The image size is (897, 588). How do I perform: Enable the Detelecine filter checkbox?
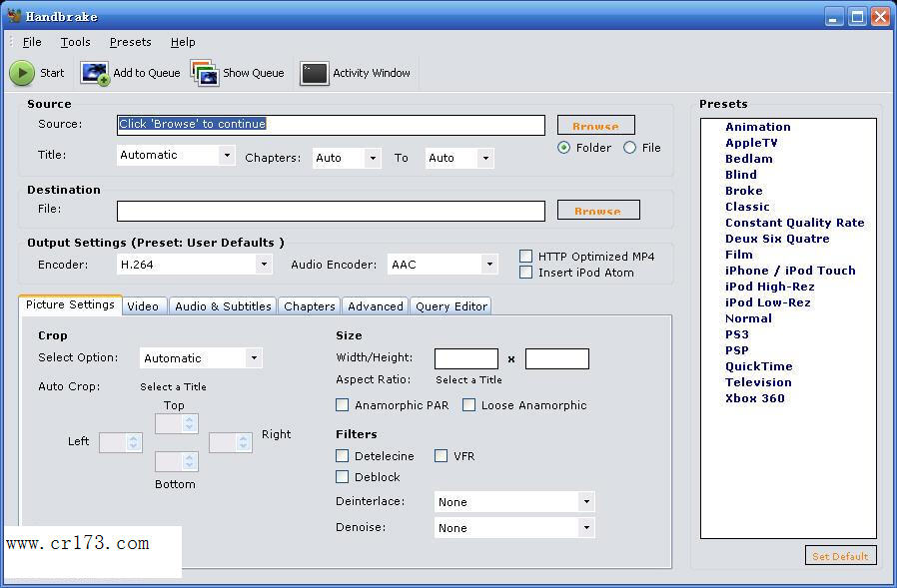tap(342, 456)
